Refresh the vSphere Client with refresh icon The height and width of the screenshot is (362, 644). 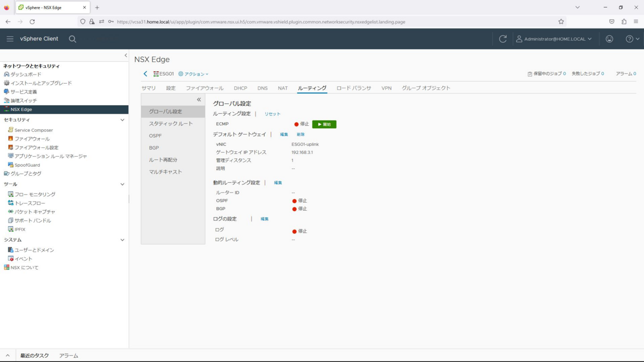503,39
